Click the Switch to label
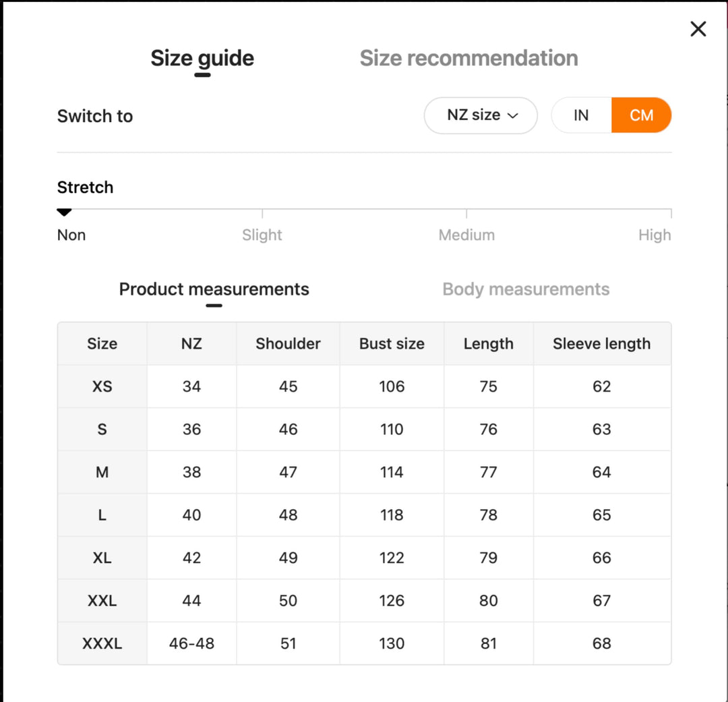The image size is (728, 702). 95,115
